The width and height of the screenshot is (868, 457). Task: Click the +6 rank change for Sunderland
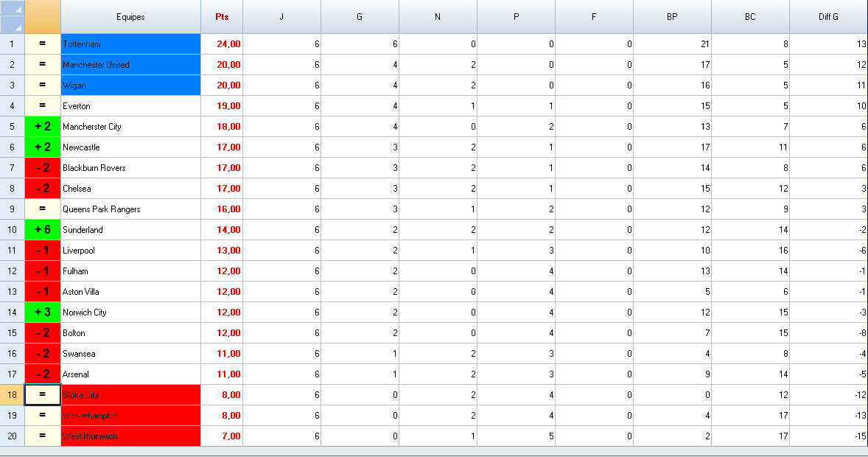pos(43,229)
